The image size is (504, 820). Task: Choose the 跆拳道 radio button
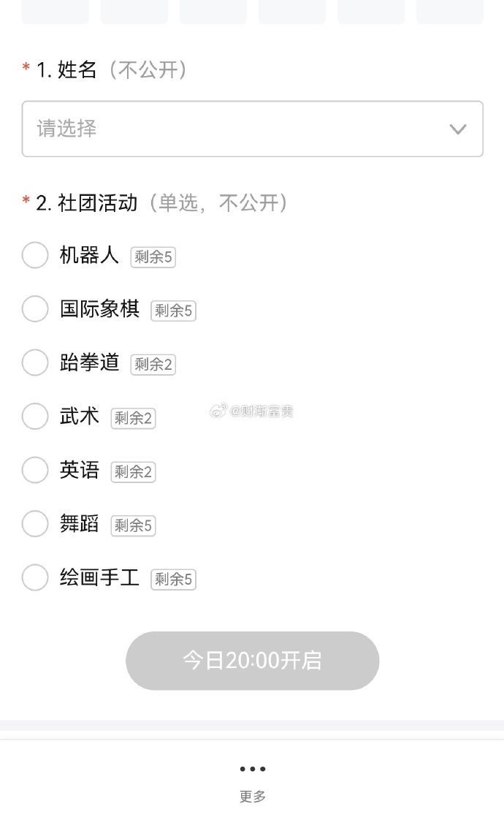(x=35, y=362)
